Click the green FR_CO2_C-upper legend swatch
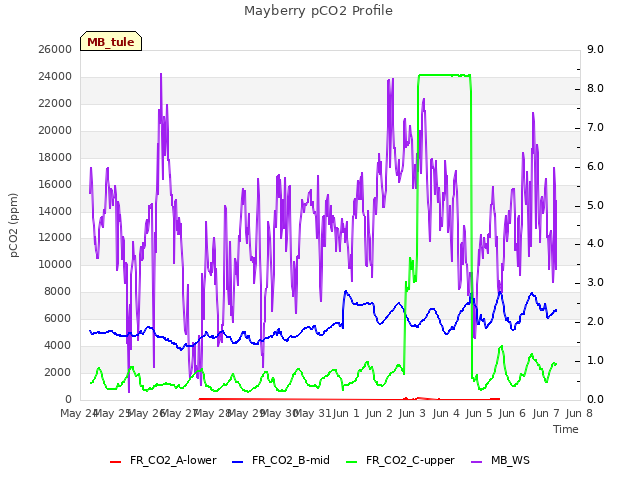Image resolution: width=640 pixels, height=480 pixels. point(351,462)
